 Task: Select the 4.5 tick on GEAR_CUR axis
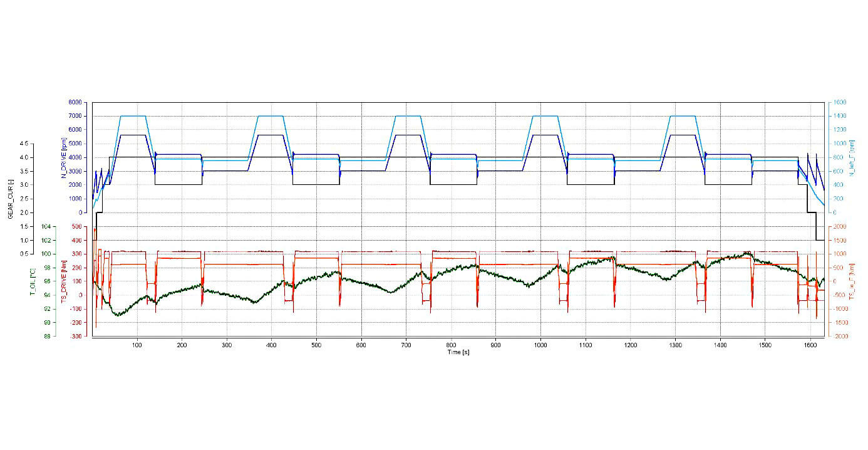point(23,144)
